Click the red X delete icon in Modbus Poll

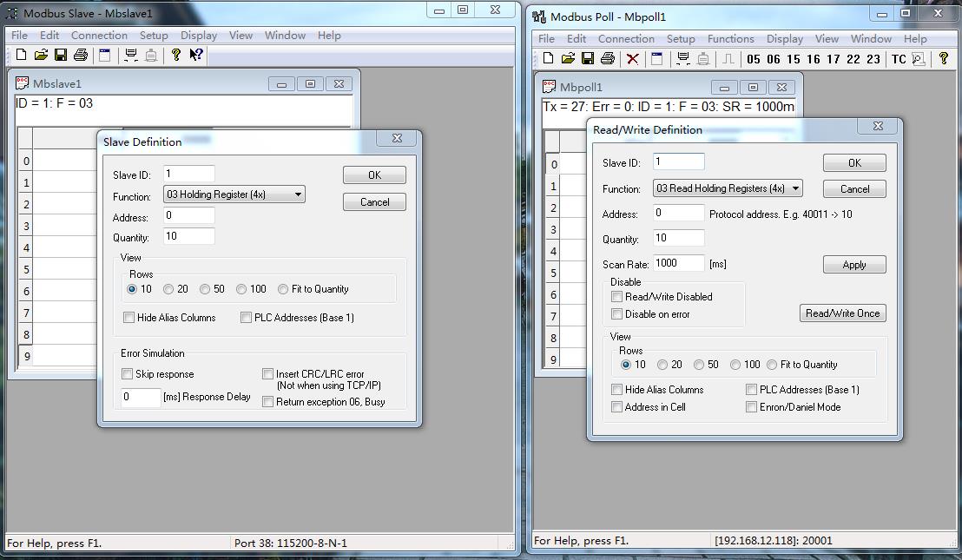[633, 58]
